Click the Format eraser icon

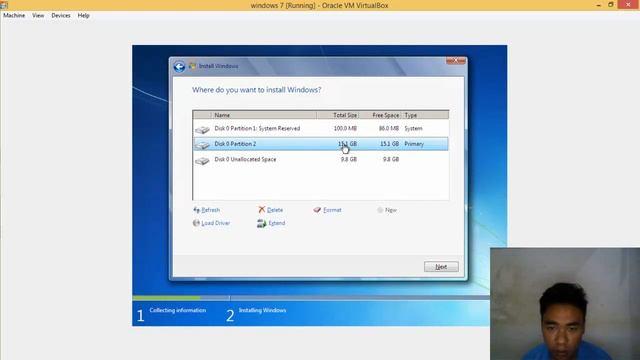point(317,210)
